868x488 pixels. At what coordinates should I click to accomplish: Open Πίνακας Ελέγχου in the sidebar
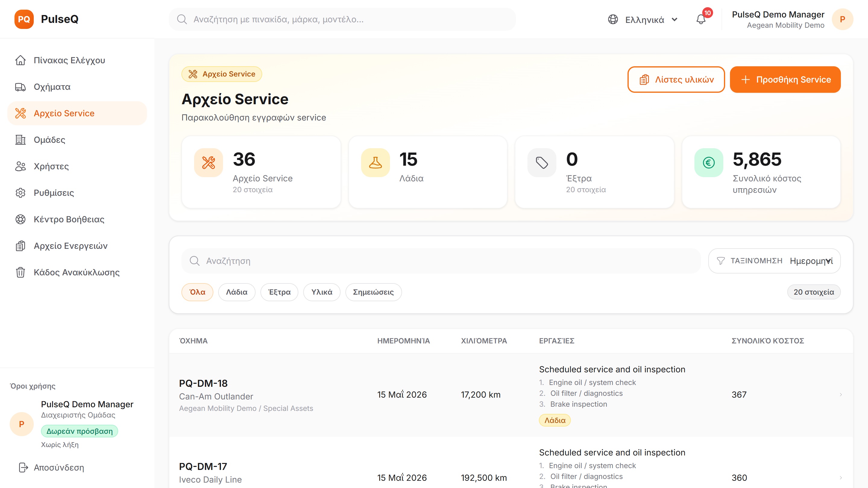(x=77, y=60)
